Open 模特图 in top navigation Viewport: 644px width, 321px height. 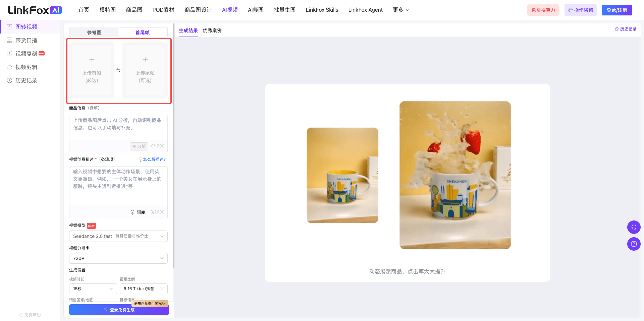[108, 10]
